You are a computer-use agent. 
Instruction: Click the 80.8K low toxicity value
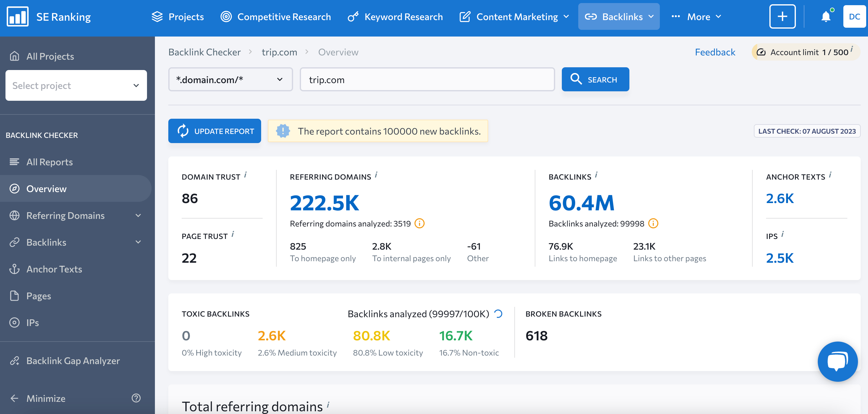pyautogui.click(x=371, y=335)
